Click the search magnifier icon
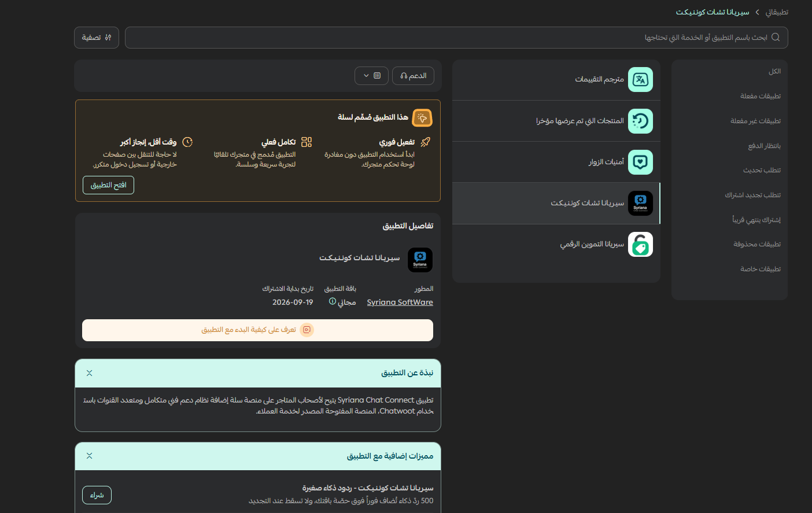 (x=776, y=38)
